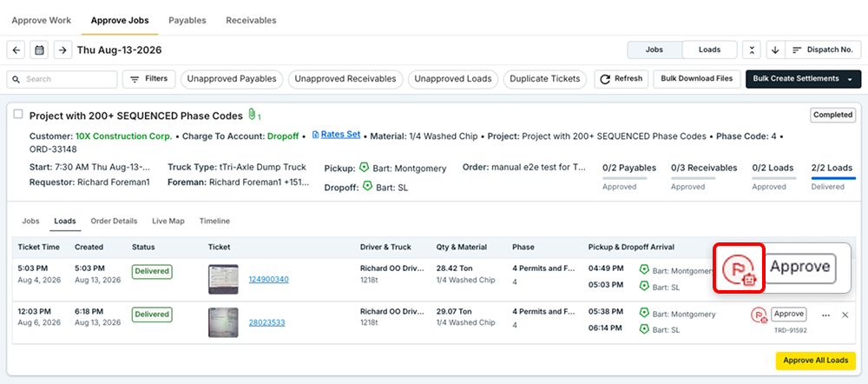Screen dimensions: 868x384
Task: Click the flag icon in load 28023533 row
Action: tap(759, 315)
